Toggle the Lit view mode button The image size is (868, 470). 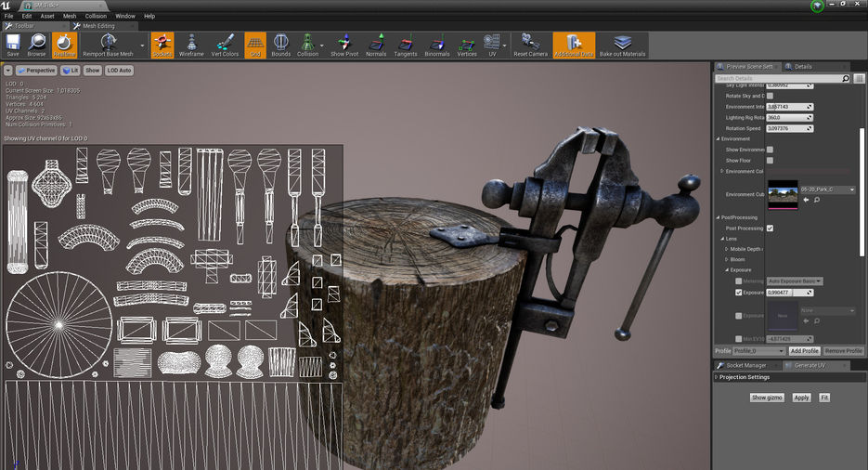[x=71, y=71]
